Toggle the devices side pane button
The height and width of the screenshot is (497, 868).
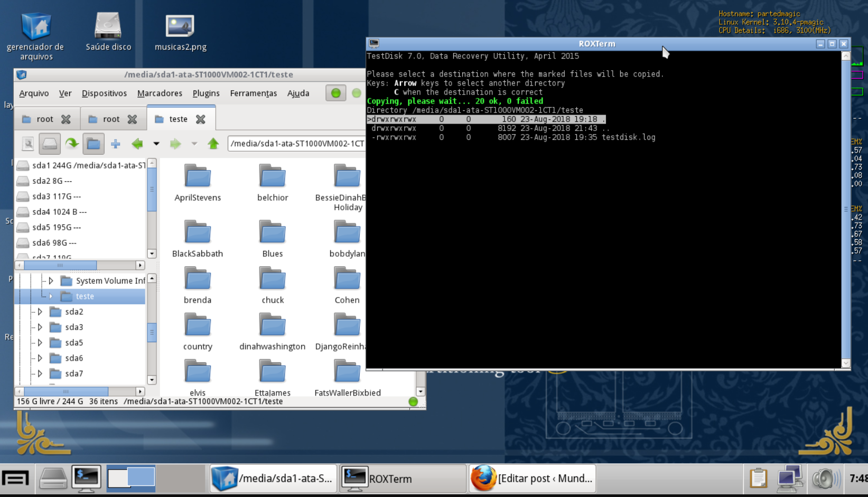pos(50,144)
